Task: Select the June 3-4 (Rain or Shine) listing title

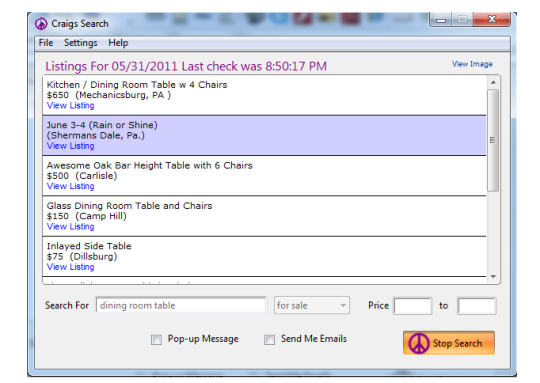Action: [102, 125]
